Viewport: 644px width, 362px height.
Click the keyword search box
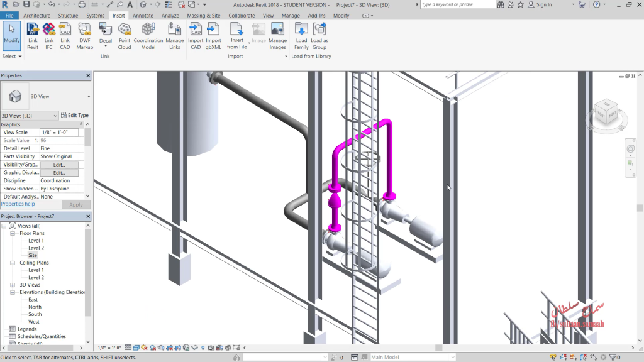coord(458,4)
